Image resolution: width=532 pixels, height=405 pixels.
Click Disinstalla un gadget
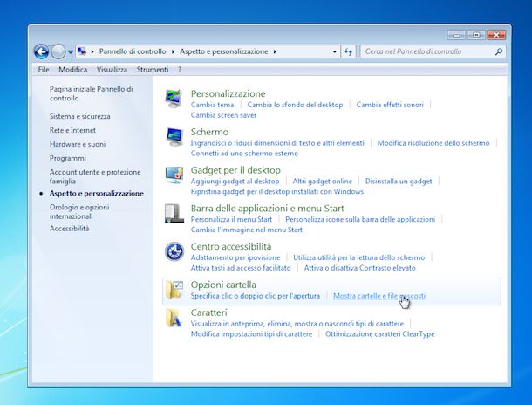(x=399, y=182)
